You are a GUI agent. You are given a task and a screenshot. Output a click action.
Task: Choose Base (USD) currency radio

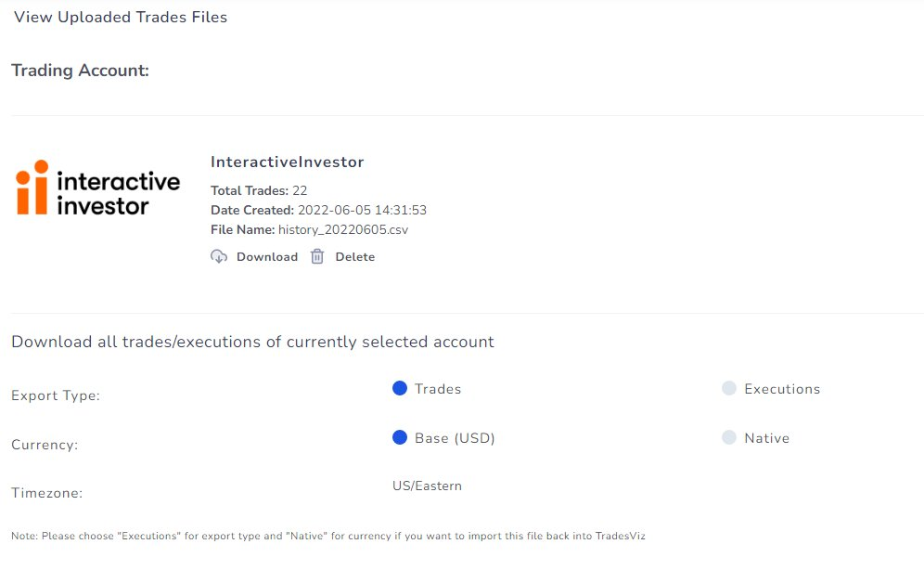tap(400, 437)
